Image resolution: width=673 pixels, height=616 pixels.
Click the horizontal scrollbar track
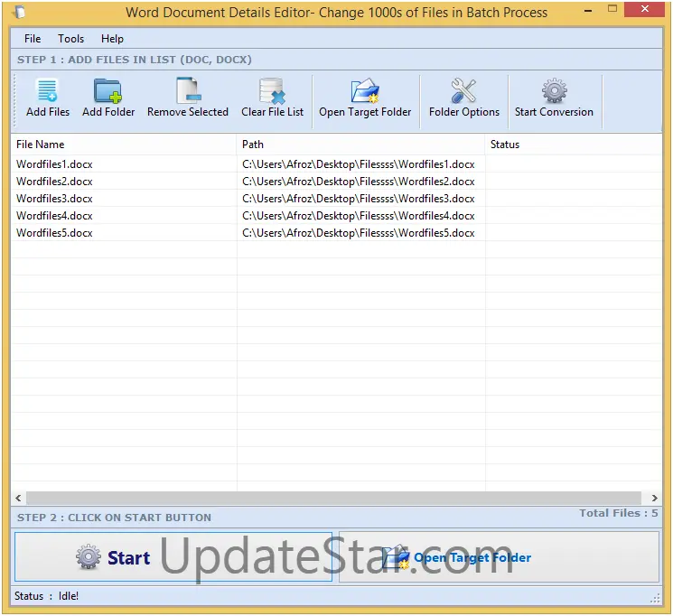333,498
